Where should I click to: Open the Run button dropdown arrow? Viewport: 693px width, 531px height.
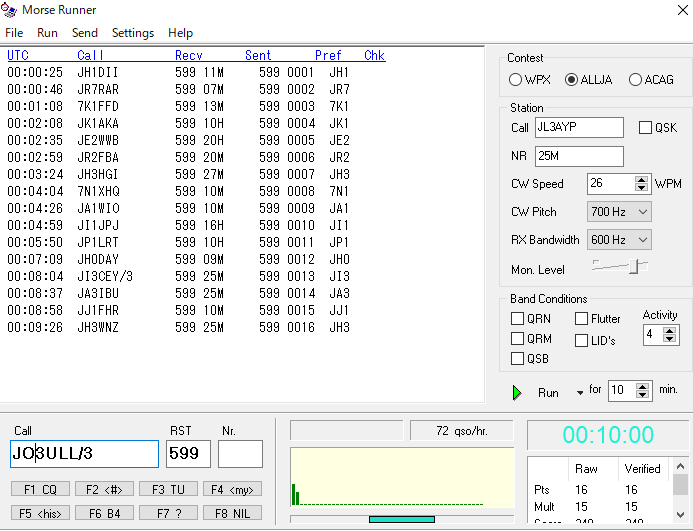point(580,393)
